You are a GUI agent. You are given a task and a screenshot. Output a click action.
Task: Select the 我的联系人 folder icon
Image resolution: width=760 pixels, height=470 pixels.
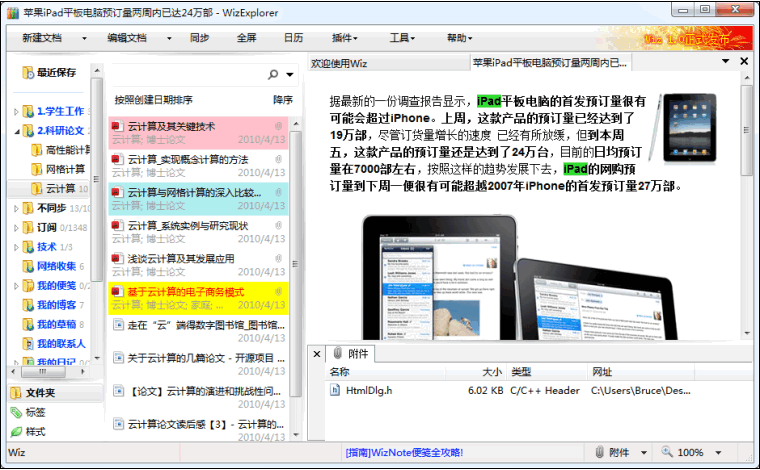point(28,344)
